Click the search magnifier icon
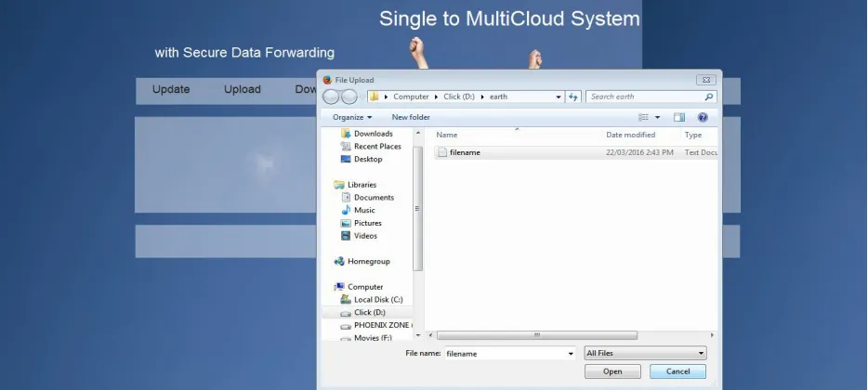Image resolution: width=868 pixels, height=390 pixels. point(708,97)
